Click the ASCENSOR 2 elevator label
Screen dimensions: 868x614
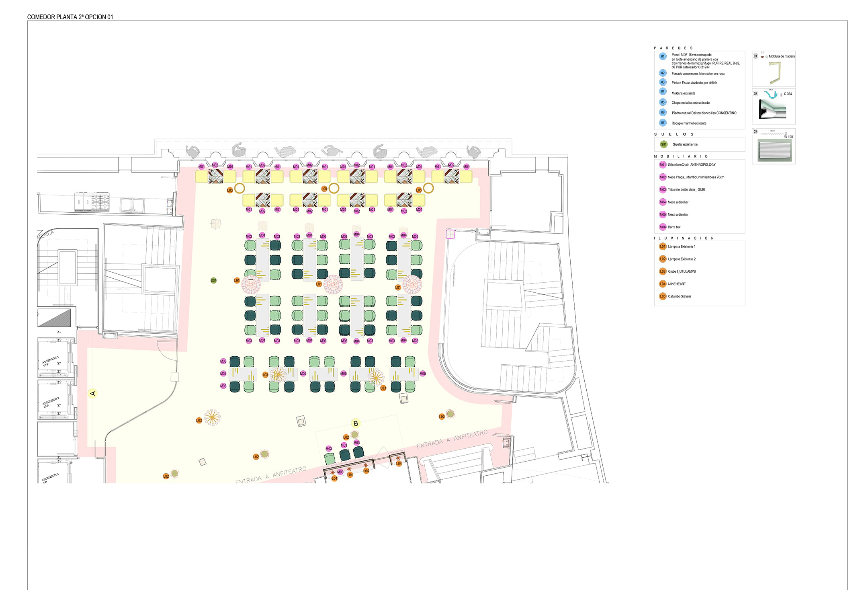51,402
